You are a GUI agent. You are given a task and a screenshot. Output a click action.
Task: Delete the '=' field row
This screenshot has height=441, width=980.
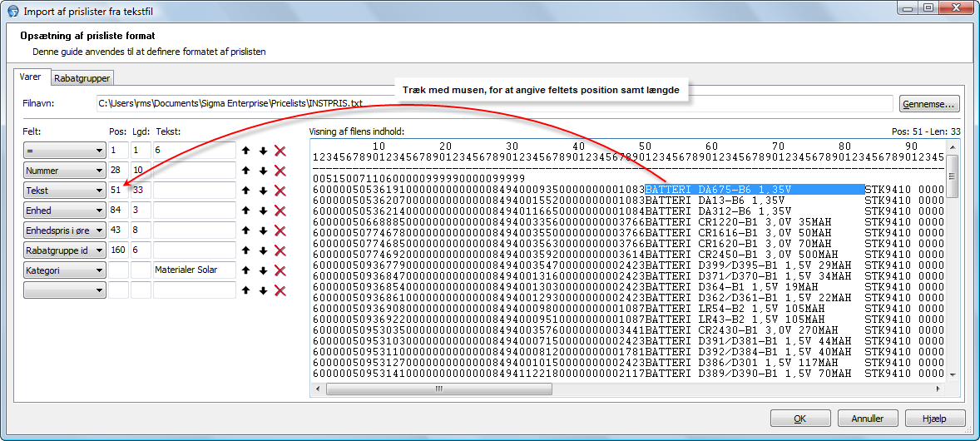point(280,151)
